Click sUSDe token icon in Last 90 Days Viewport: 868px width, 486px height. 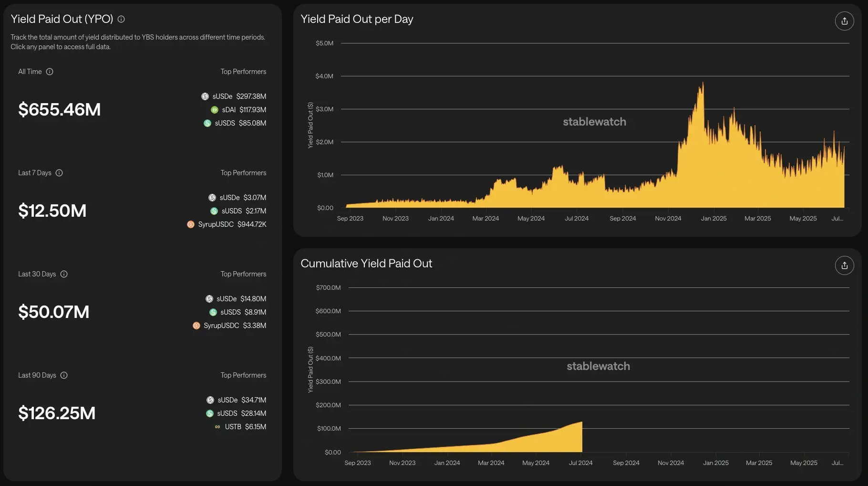[x=210, y=400]
